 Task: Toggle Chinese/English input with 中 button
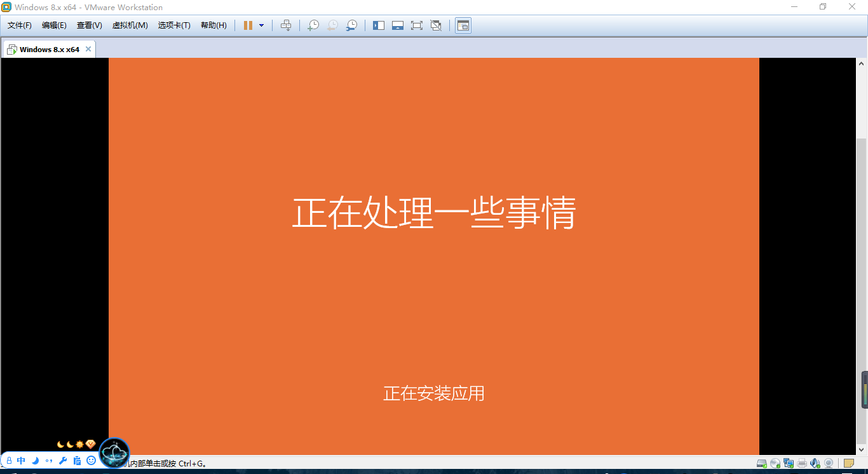click(x=21, y=461)
